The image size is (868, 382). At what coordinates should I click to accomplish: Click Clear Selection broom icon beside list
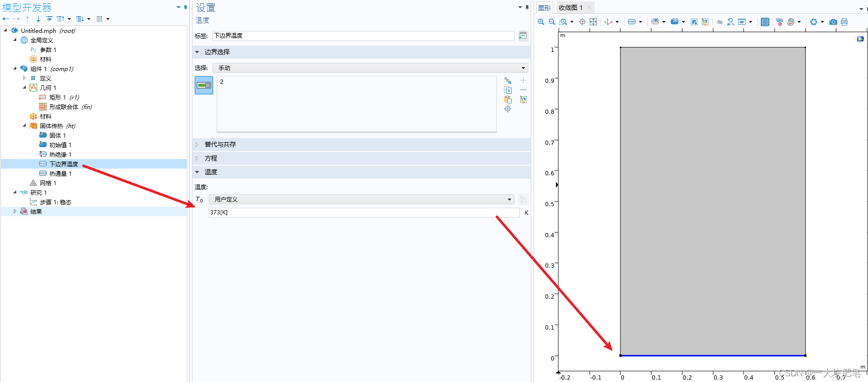(x=523, y=100)
